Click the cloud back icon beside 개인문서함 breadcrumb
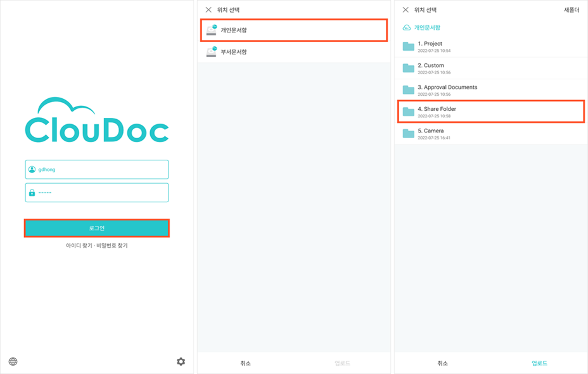The width and height of the screenshot is (588, 374). [x=407, y=28]
